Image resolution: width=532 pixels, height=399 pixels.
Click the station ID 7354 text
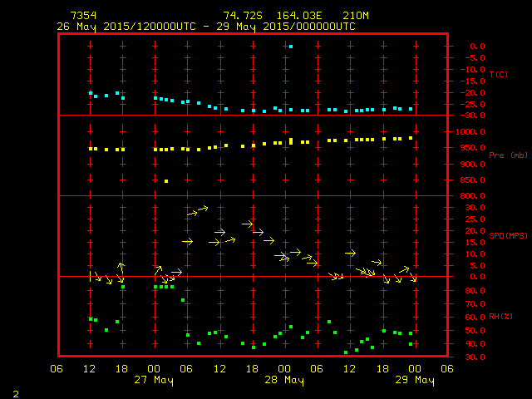[83, 16]
